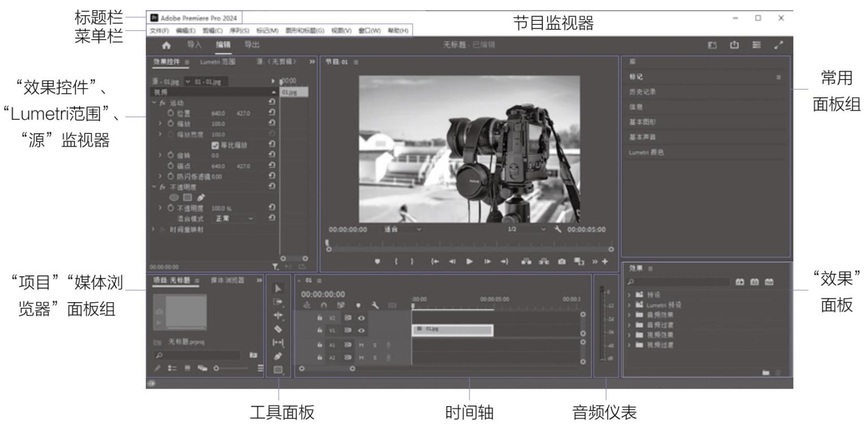The width and height of the screenshot is (868, 431).
Task: Open the 序列(S) menu
Action: tap(239, 31)
